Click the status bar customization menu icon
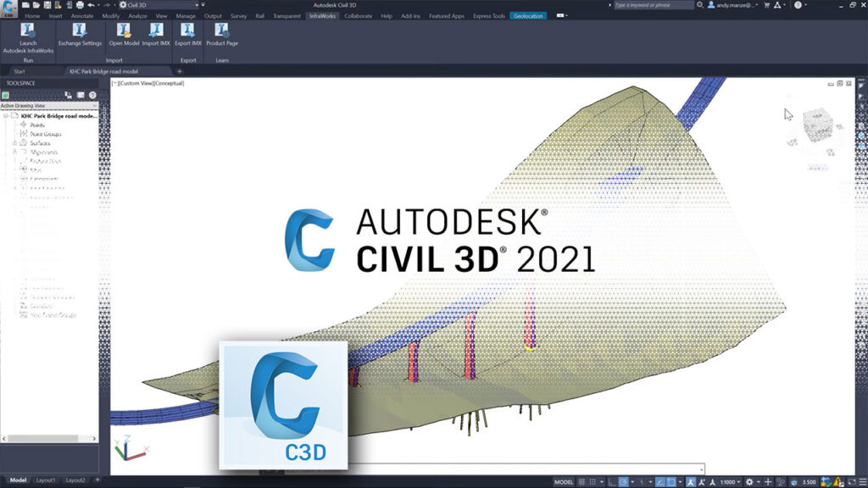This screenshot has width=868, height=488. coord(863,482)
